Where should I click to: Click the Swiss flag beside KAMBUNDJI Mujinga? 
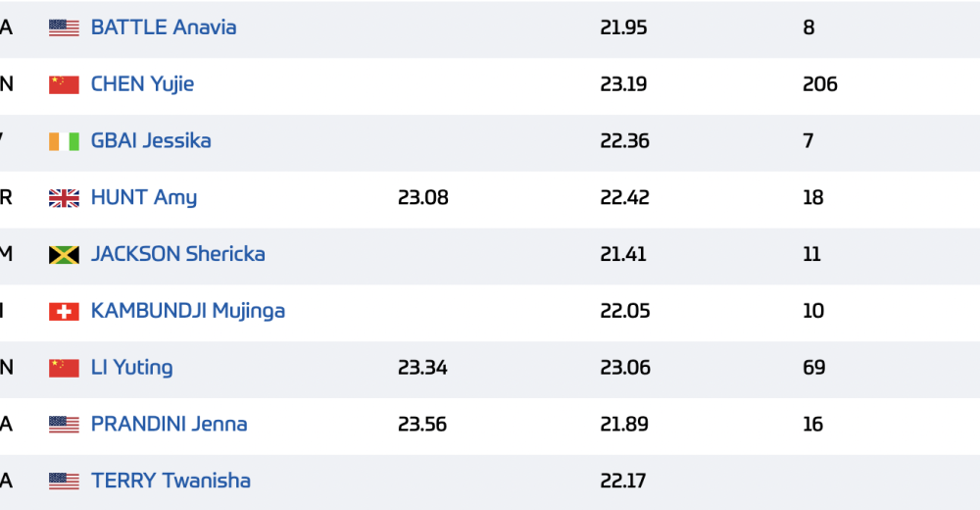click(65, 312)
